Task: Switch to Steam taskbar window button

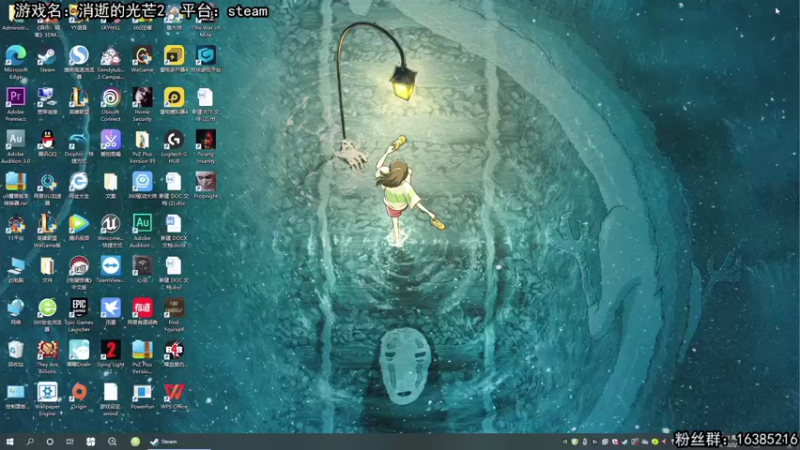Action: click(x=179, y=441)
